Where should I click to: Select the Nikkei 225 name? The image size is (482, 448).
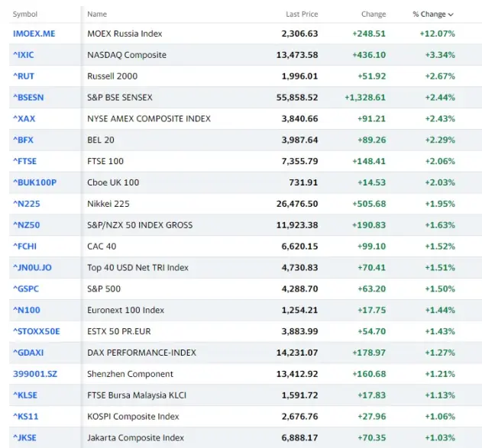pyautogui.click(x=108, y=204)
